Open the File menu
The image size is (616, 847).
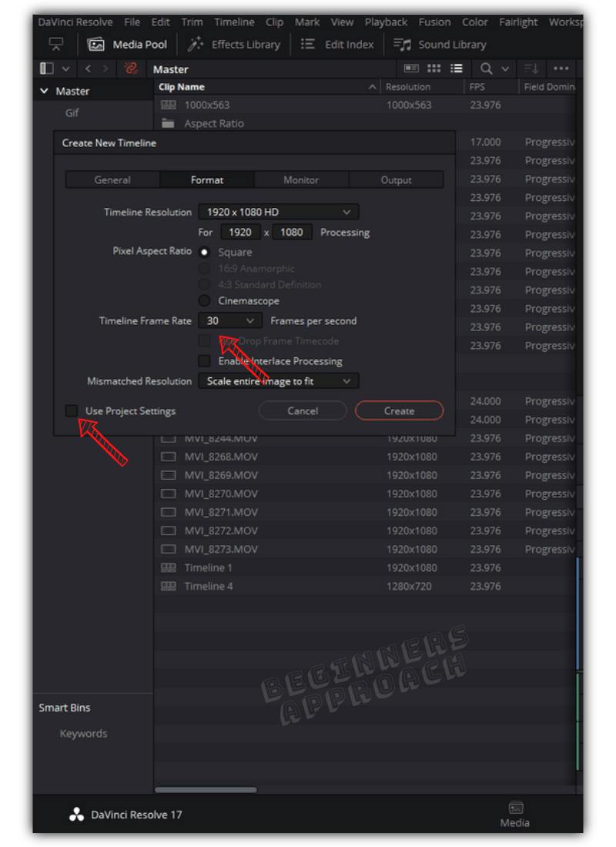(x=132, y=22)
